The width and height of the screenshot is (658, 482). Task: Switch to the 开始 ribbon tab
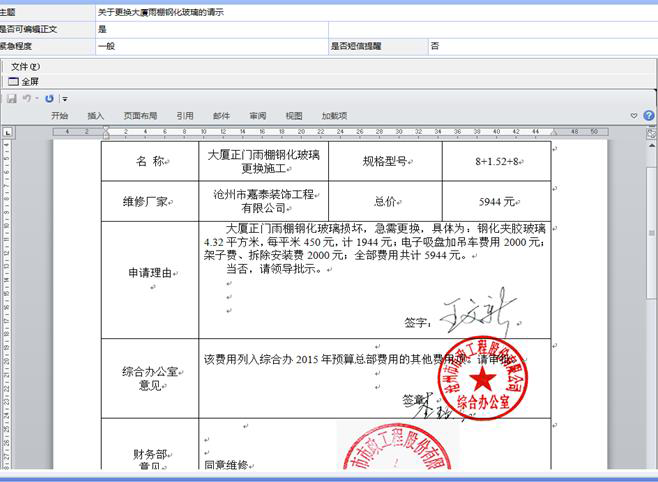(x=59, y=116)
